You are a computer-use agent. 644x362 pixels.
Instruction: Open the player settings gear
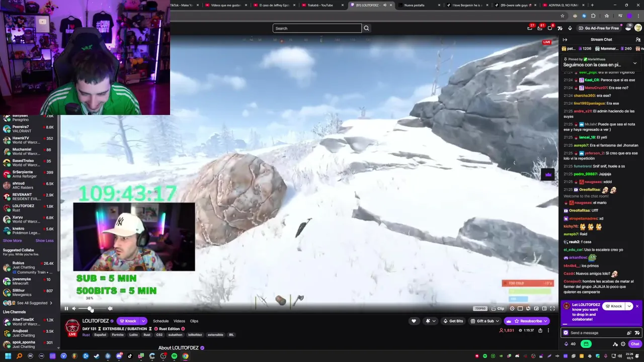[512, 309]
